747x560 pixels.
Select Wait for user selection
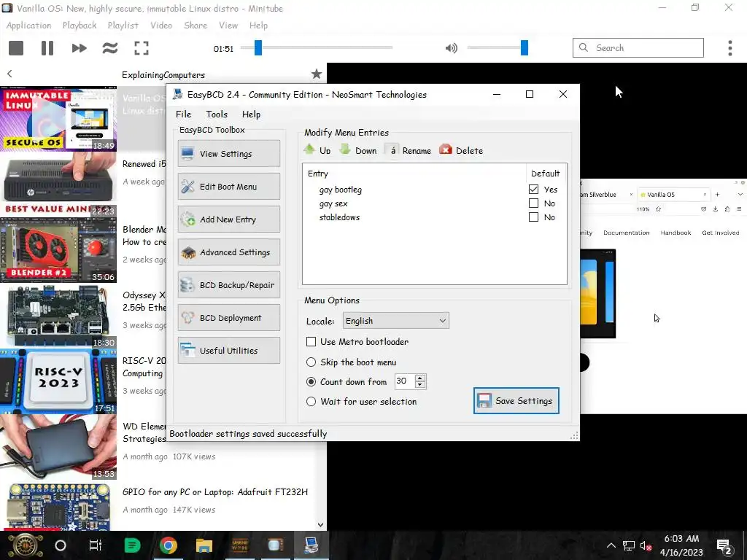coord(311,402)
